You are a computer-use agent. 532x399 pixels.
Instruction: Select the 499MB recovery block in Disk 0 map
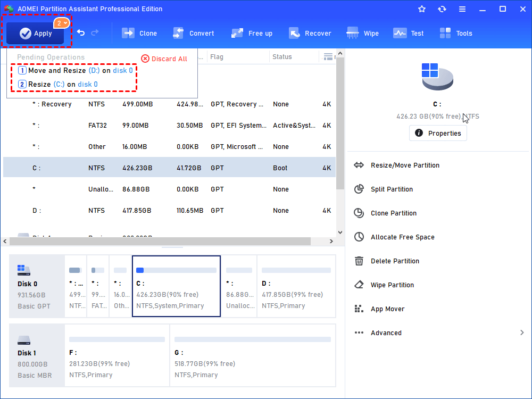click(76, 286)
